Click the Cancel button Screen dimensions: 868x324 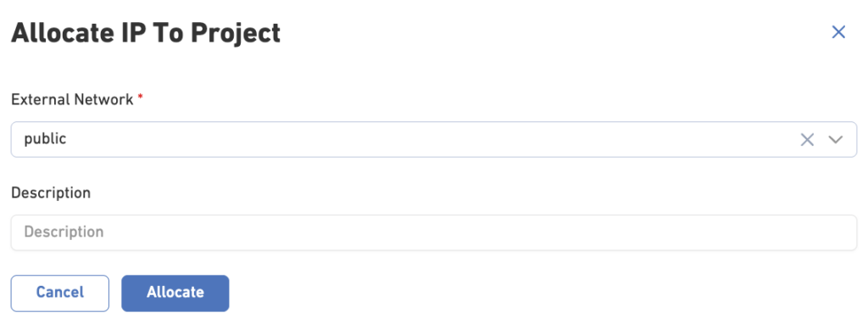60,293
